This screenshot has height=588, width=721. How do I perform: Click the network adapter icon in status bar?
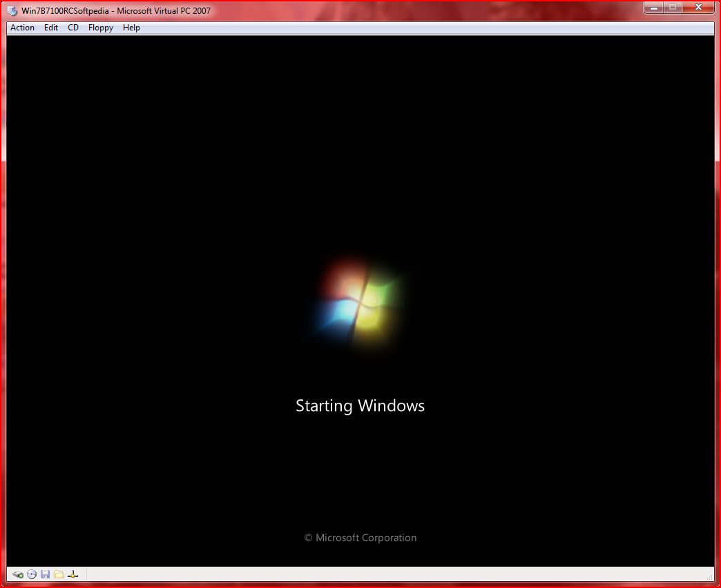73,574
